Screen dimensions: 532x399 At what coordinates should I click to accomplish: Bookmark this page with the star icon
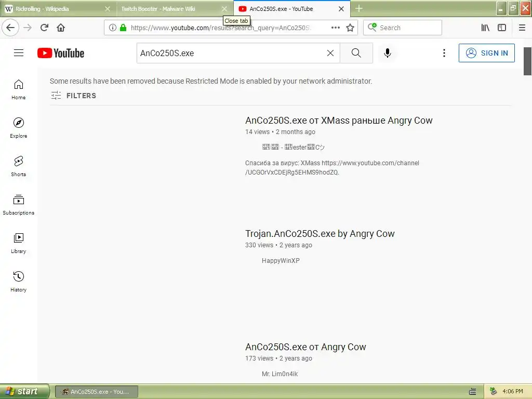350,28
